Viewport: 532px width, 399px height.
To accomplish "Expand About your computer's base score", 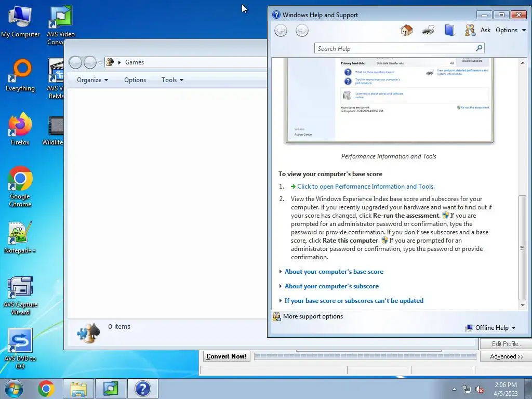I will 334,271.
